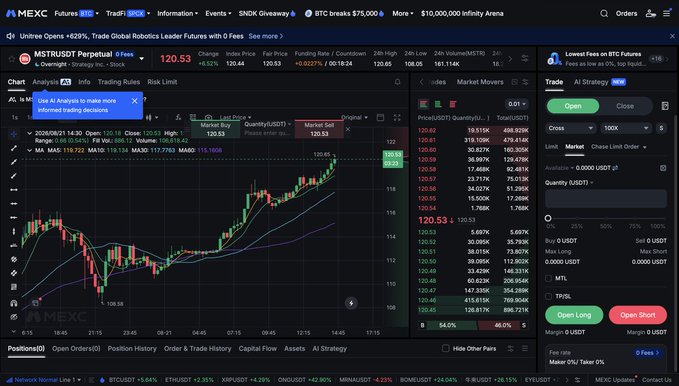Open the hamburger menu at top right
The width and height of the screenshot is (679, 386).
666,13
